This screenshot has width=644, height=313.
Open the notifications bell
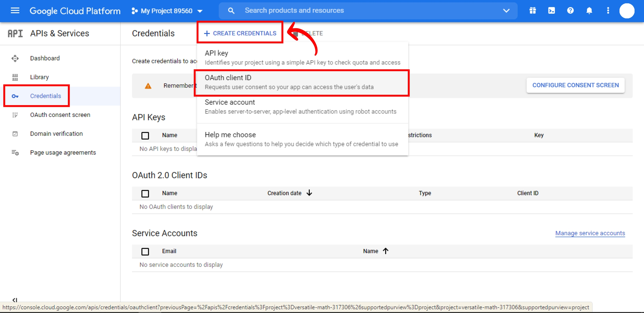click(589, 11)
